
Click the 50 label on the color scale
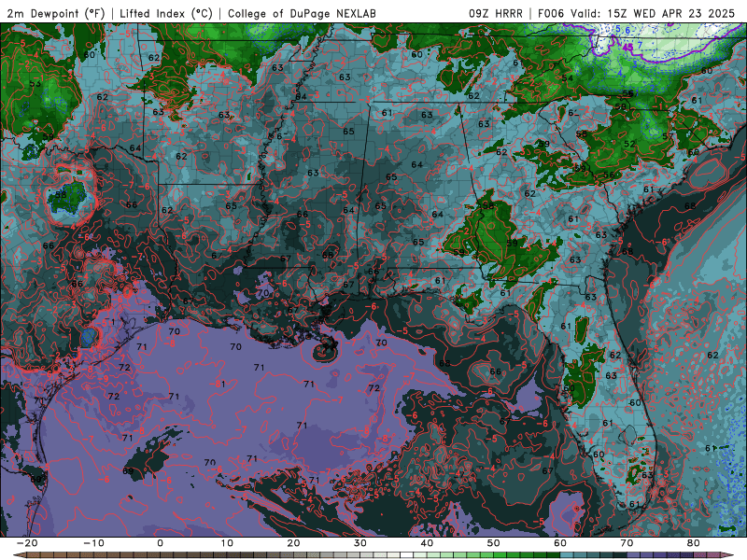tap(494, 543)
